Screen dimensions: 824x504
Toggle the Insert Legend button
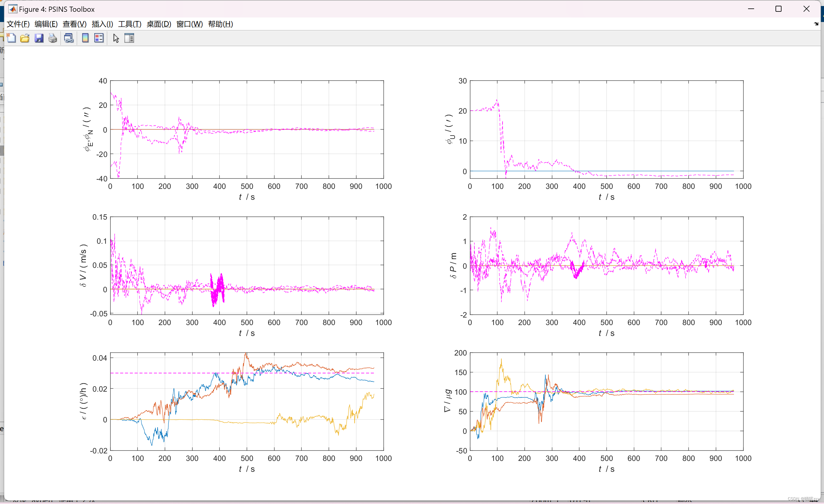click(99, 38)
